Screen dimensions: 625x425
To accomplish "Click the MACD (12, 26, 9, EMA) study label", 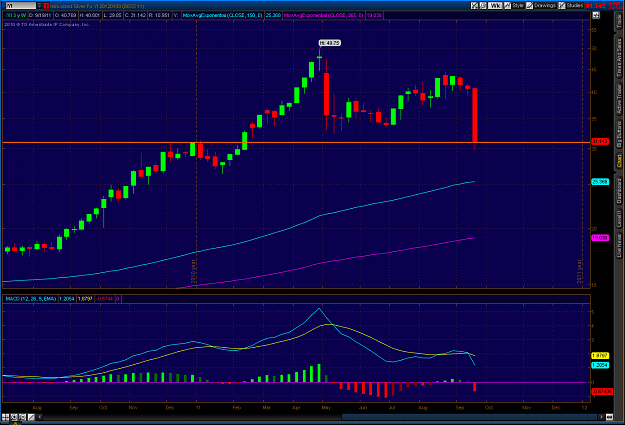I will tap(30, 299).
